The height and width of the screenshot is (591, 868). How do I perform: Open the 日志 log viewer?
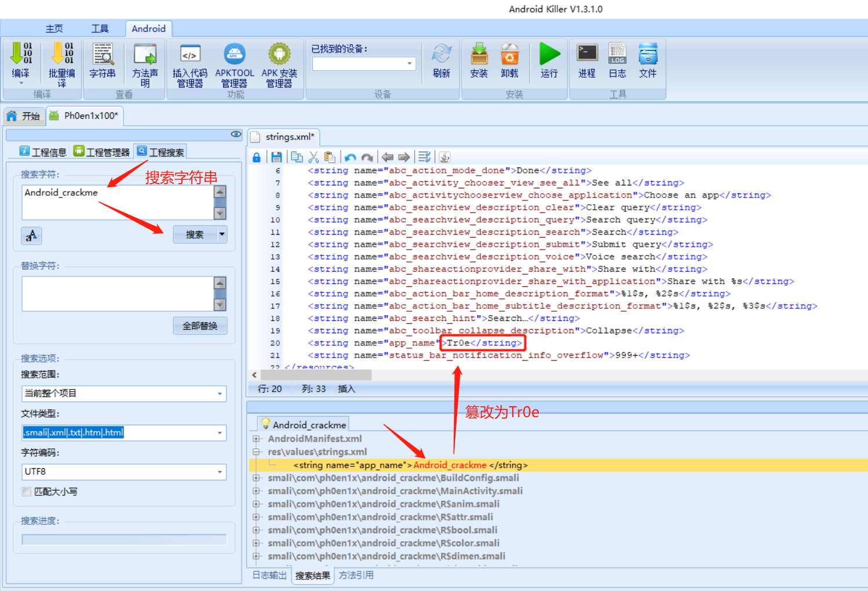[x=618, y=60]
